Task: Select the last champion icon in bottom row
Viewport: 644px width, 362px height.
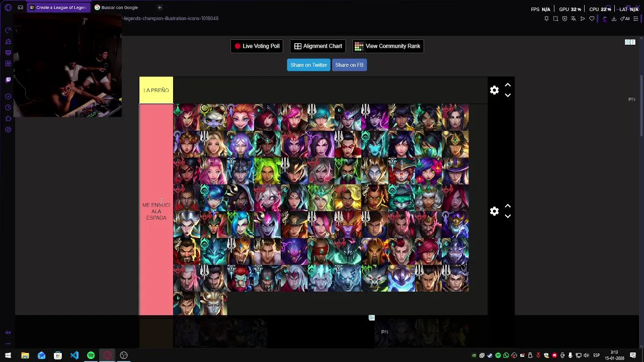Action: point(213,304)
